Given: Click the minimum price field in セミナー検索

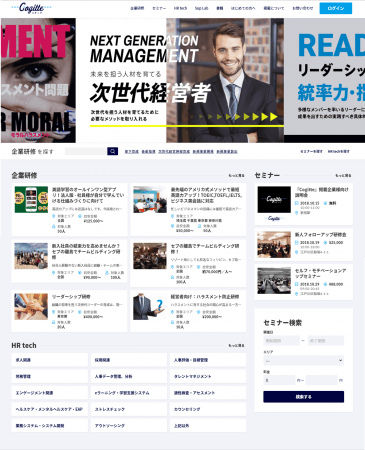Looking at the screenshot, I should pos(279,380).
